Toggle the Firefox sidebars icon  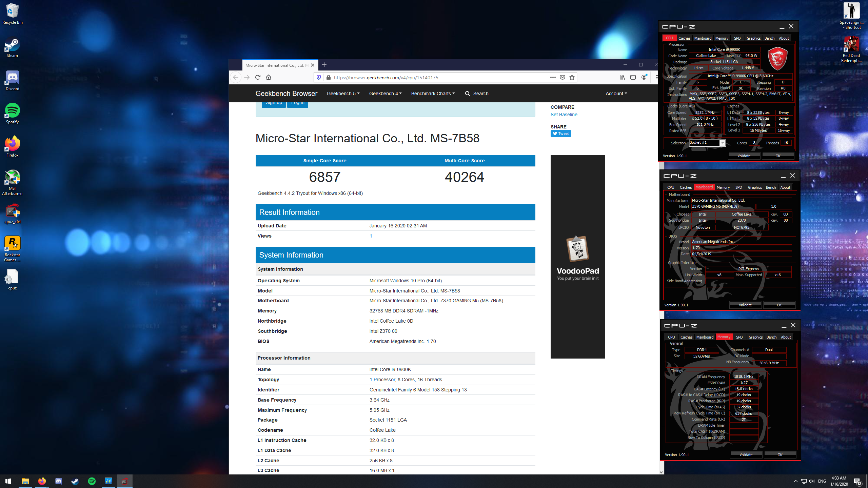pos(633,77)
